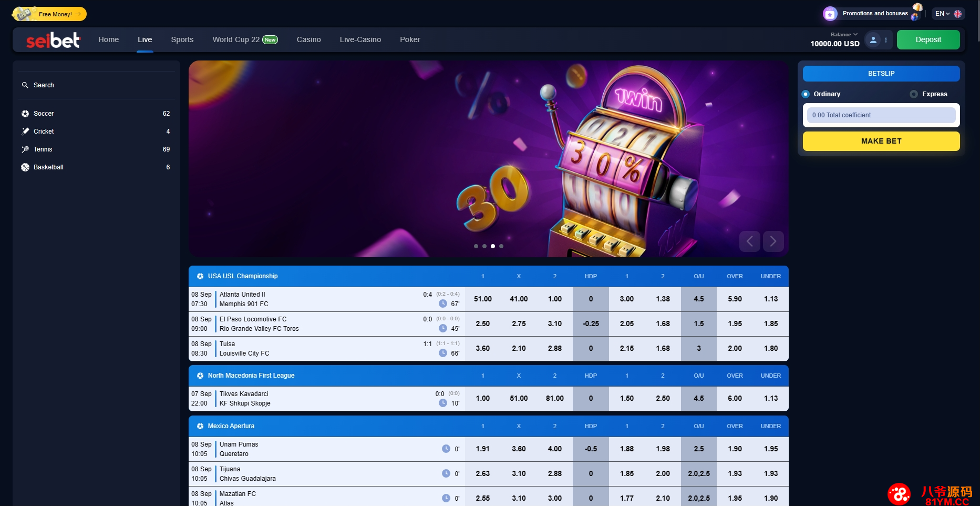980x506 pixels.
Task: Pick handicap odds 2.15 for Tulsa match
Action: (x=627, y=349)
